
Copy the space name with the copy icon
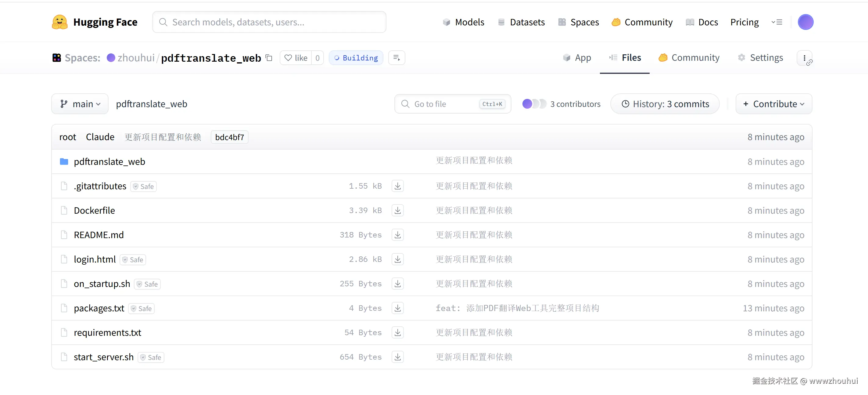point(269,58)
